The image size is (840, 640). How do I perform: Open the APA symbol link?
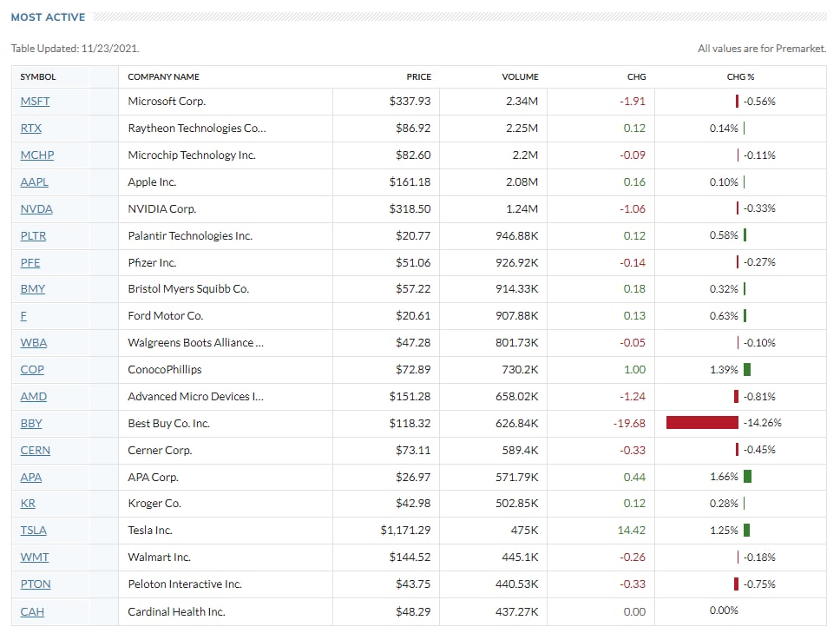[x=31, y=477]
